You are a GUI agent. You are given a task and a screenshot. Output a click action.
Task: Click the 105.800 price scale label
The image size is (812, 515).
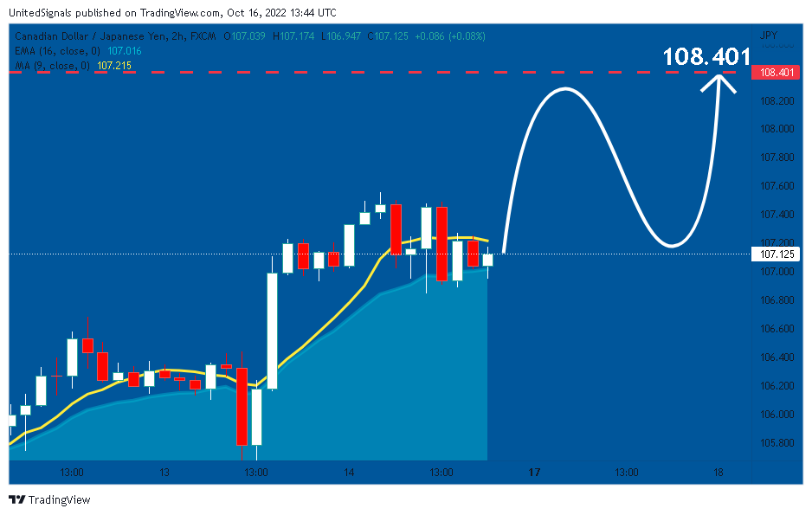click(777, 443)
